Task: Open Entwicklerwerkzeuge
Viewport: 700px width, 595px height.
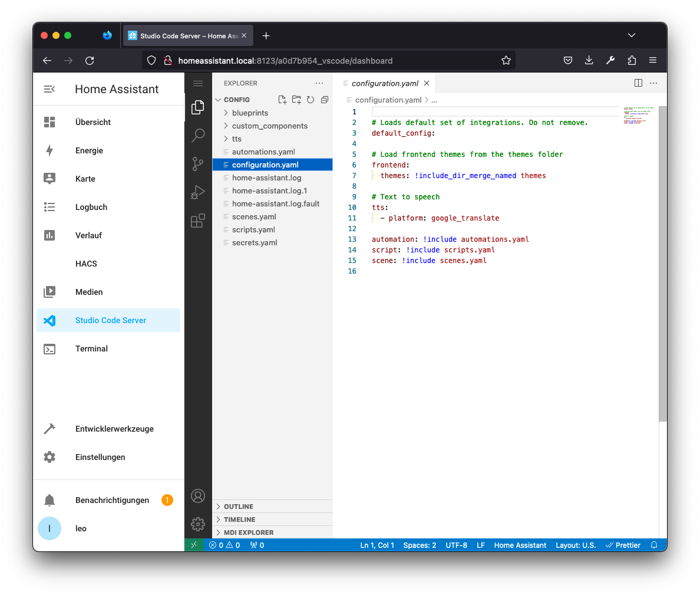Action: pos(108,429)
